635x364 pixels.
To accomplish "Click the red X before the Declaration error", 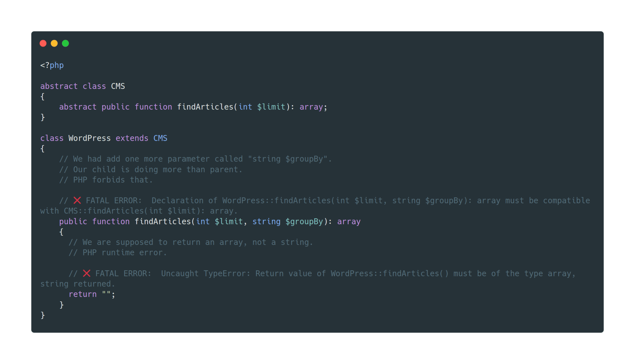I will (77, 201).
